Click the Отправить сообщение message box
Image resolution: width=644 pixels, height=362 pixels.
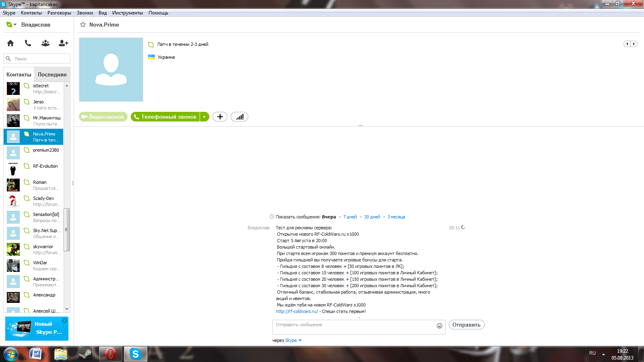[x=359, y=327]
